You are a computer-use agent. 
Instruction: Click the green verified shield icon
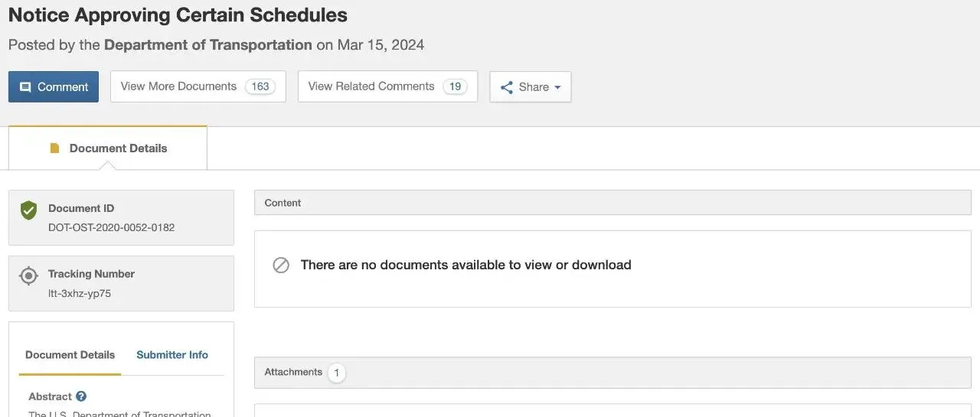click(x=28, y=210)
